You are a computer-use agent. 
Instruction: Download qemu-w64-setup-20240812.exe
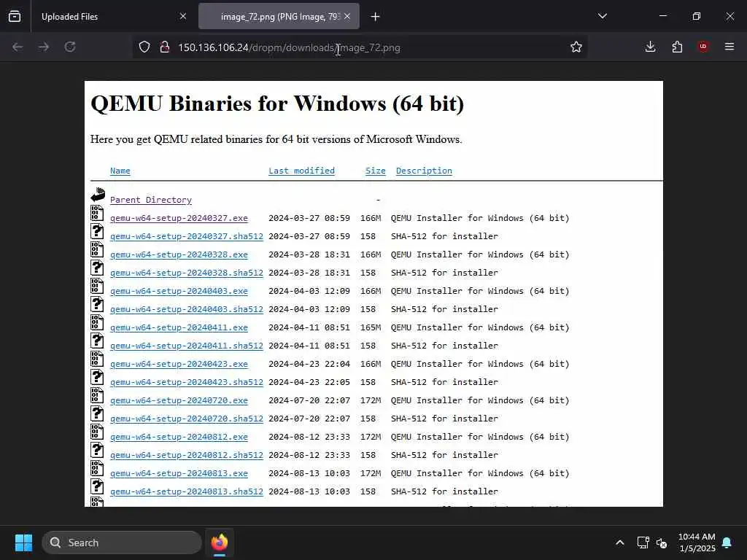(x=179, y=437)
